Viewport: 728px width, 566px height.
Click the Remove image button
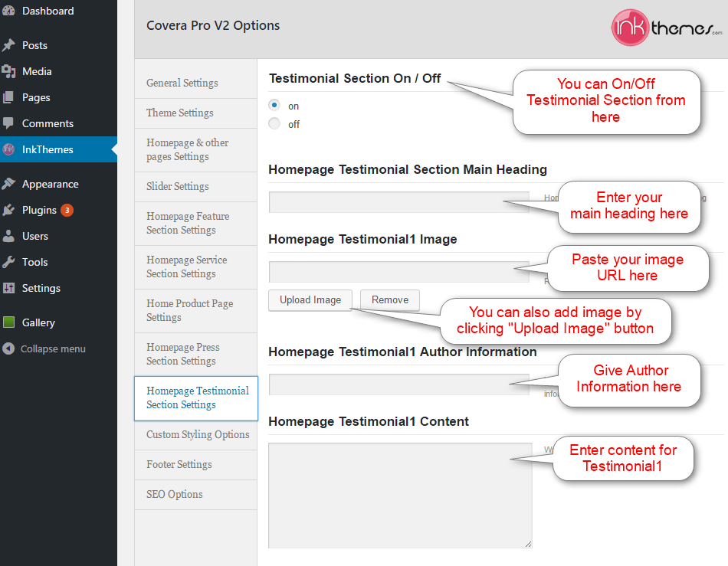(390, 300)
